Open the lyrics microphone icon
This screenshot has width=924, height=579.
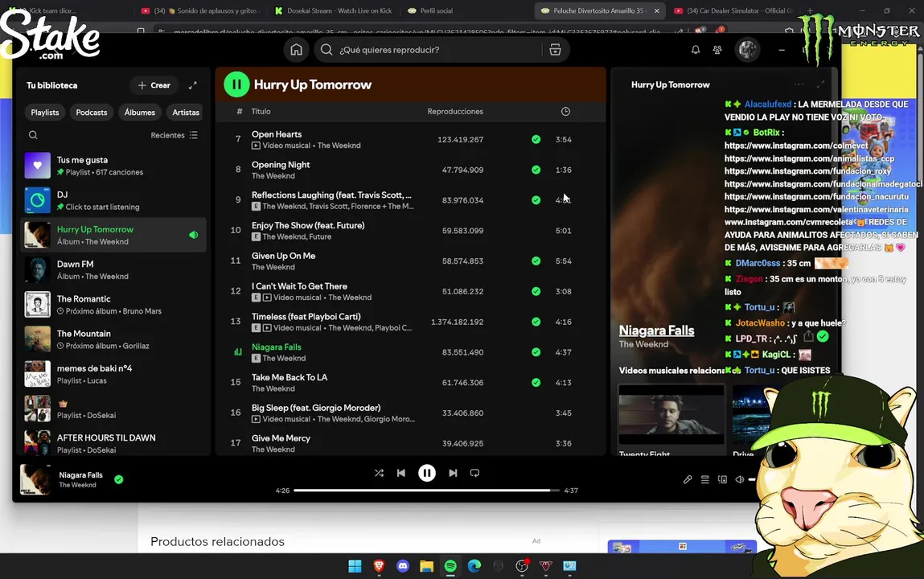(688, 479)
